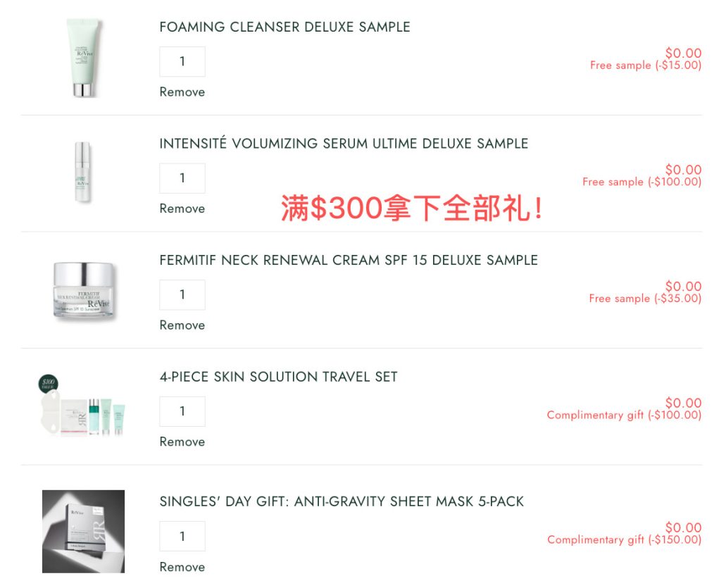Screen dimensions: 721x588
Task: Open Intensité Volumizing Serum Ultime title link
Action: (x=344, y=144)
